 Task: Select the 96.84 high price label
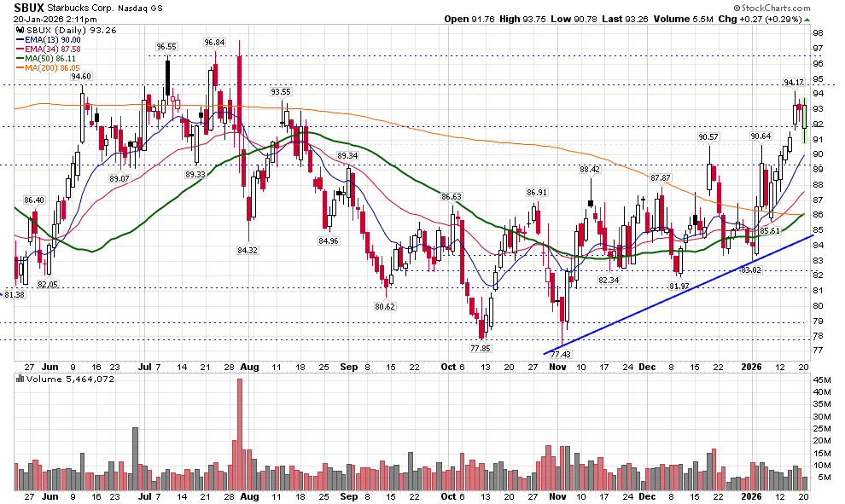coord(214,42)
